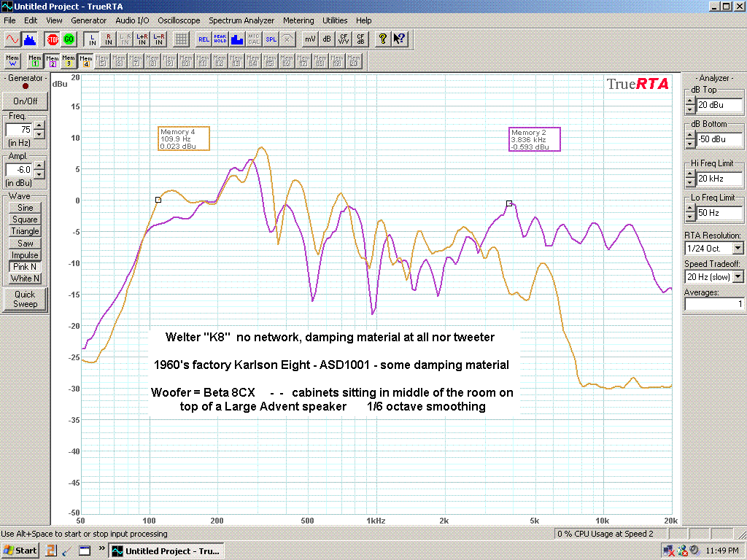The height and width of the screenshot is (560, 747).
Task: Open the Audio I/O menu
Action: pos(132,20)
